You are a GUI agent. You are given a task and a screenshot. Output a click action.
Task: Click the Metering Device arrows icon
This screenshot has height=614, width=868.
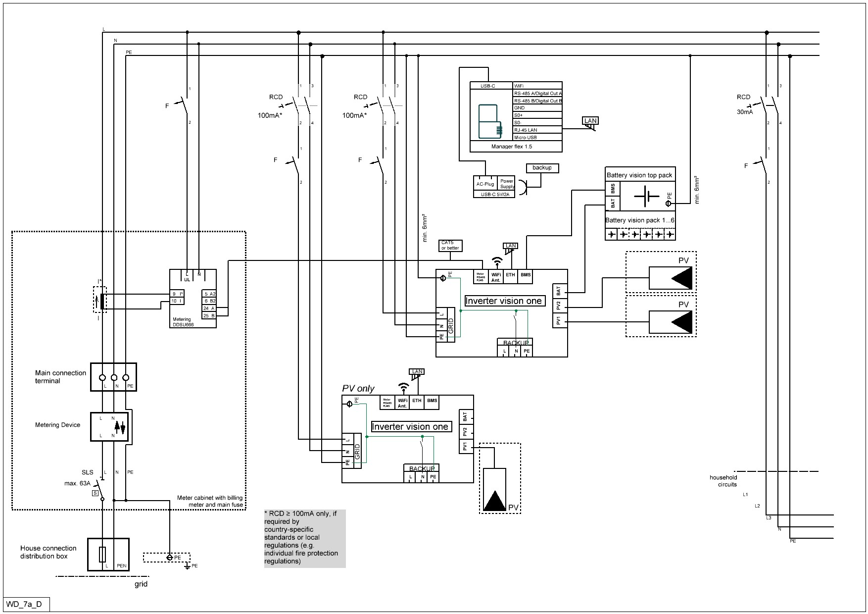119,427
